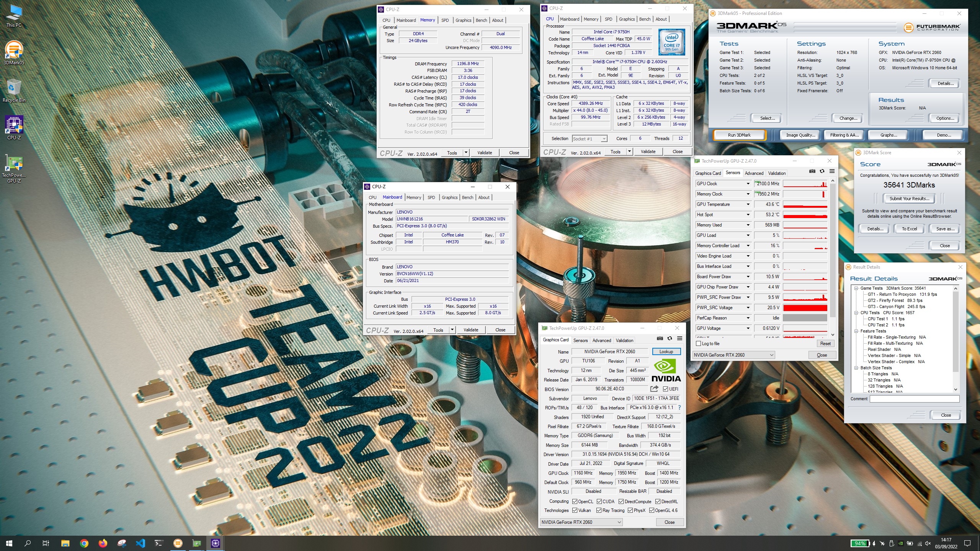Refresh GPU info in GPU-Z Graphics Card window
Screen dimensions: 980x551
pyautogui.click(x=670, y=338)
